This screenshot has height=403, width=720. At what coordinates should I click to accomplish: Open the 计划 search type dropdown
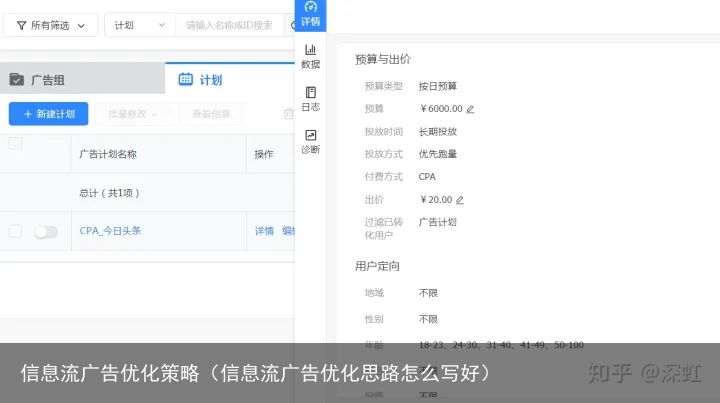140,25
